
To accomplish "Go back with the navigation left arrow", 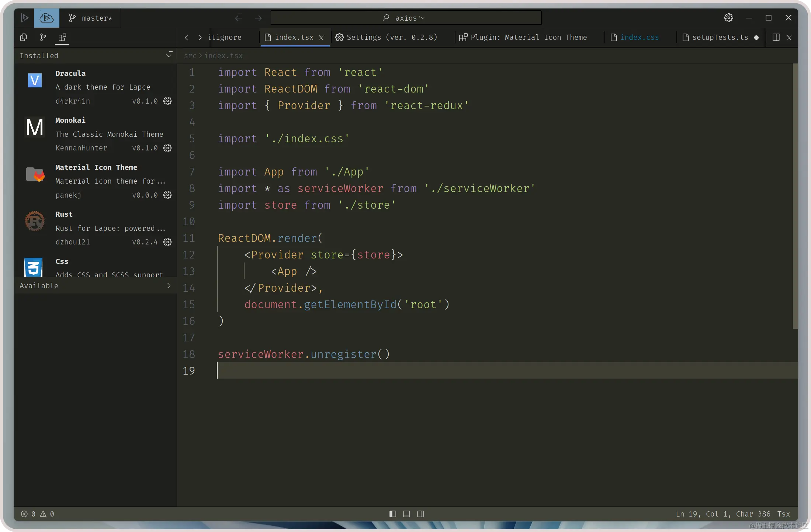I will point(239,18).
